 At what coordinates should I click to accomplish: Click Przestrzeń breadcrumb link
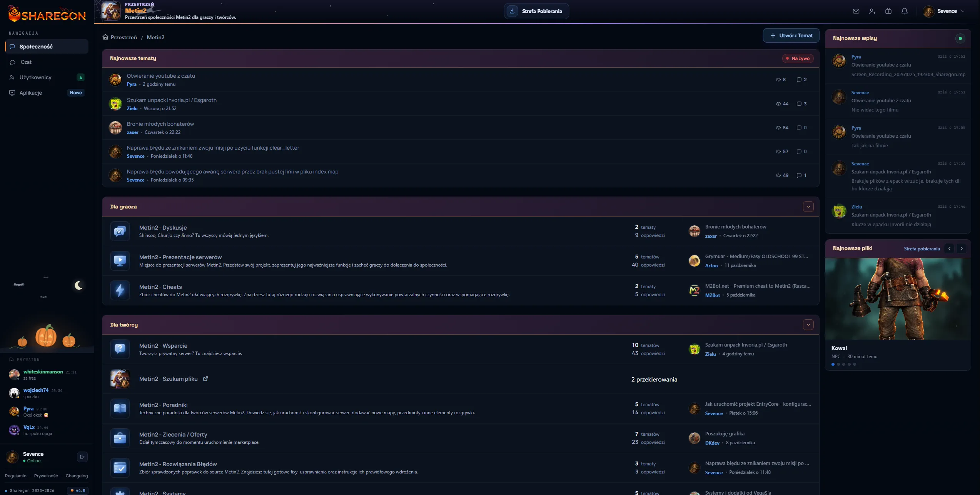124,37
